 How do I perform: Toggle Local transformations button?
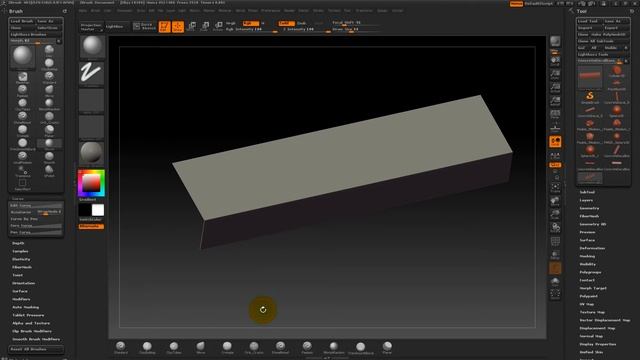(555, 142)
